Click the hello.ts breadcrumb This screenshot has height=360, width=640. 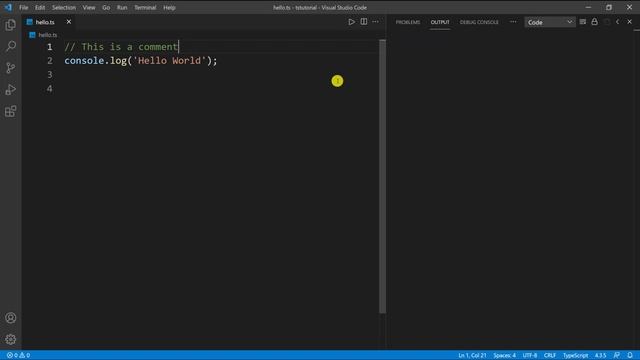click(x=47, y=35)
